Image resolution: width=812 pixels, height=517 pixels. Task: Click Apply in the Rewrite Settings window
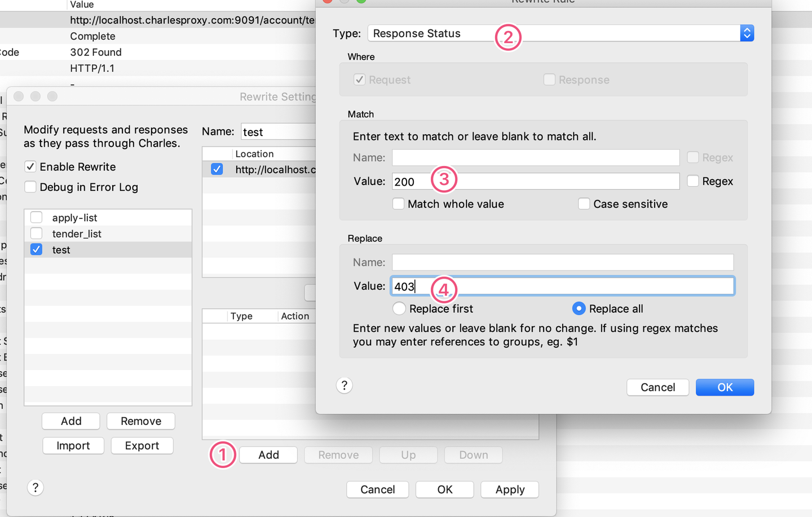point(510,490)
